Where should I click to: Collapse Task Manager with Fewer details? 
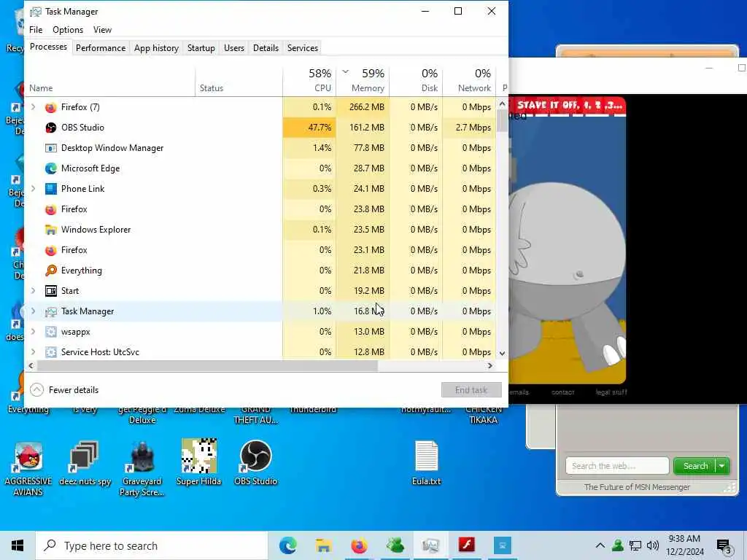tap(64, 390)
